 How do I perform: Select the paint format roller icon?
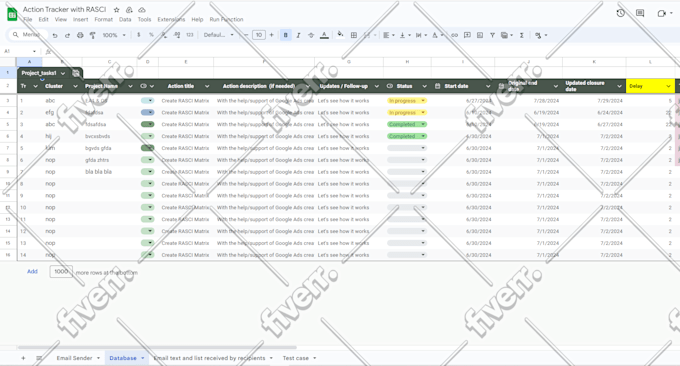(92, 35)
